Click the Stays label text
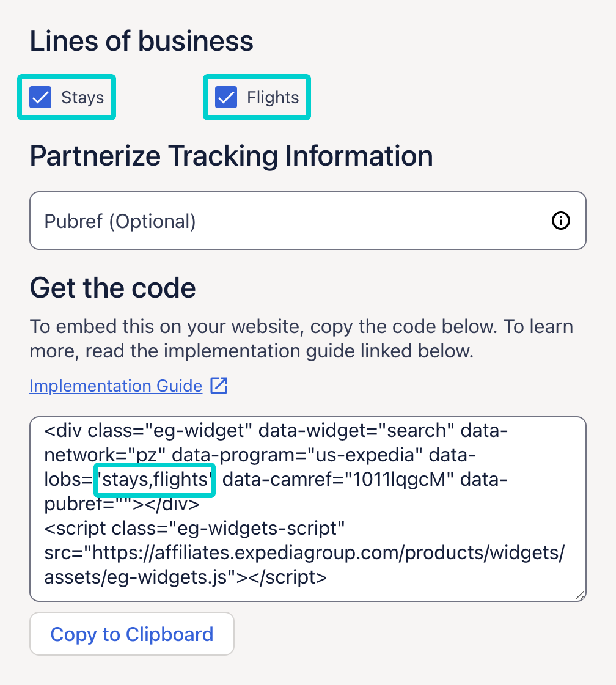This screenshot has width=616, height=685. [x=82, y=98]
